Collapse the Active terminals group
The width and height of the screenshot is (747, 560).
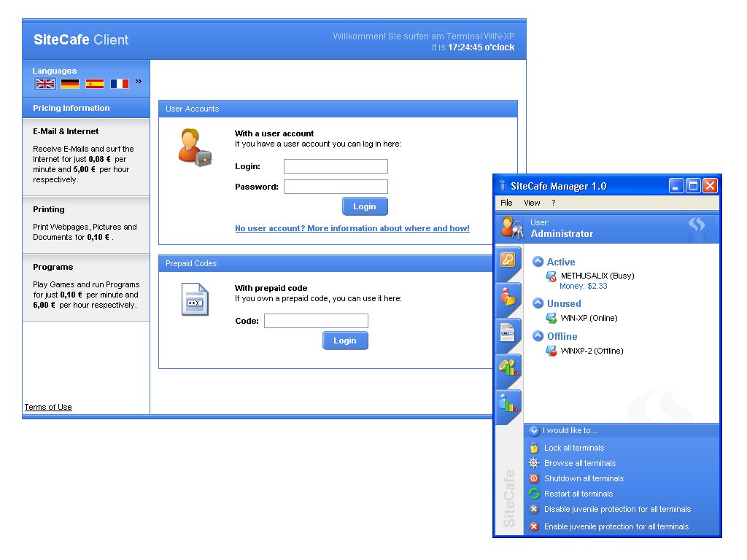point(538,262)
